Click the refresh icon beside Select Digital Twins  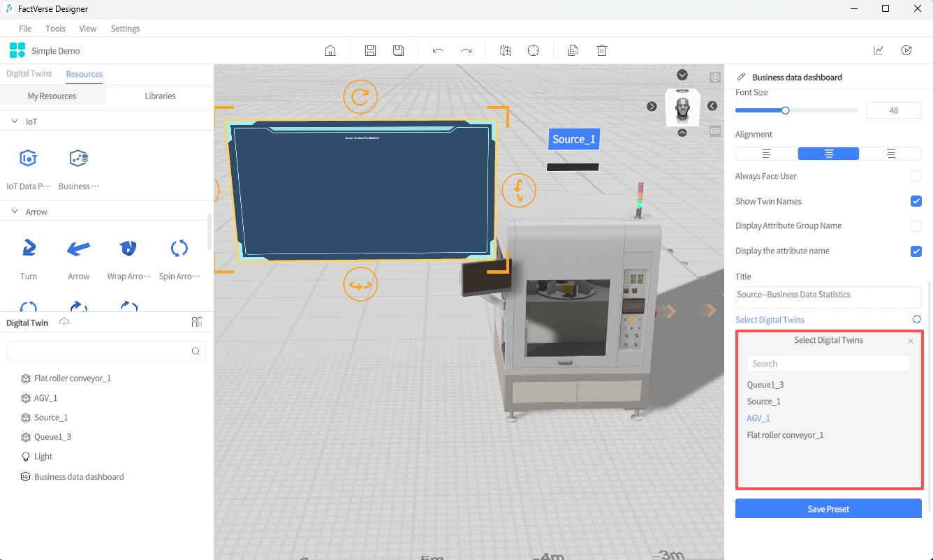pyautogui.click(x=916, y=319)
